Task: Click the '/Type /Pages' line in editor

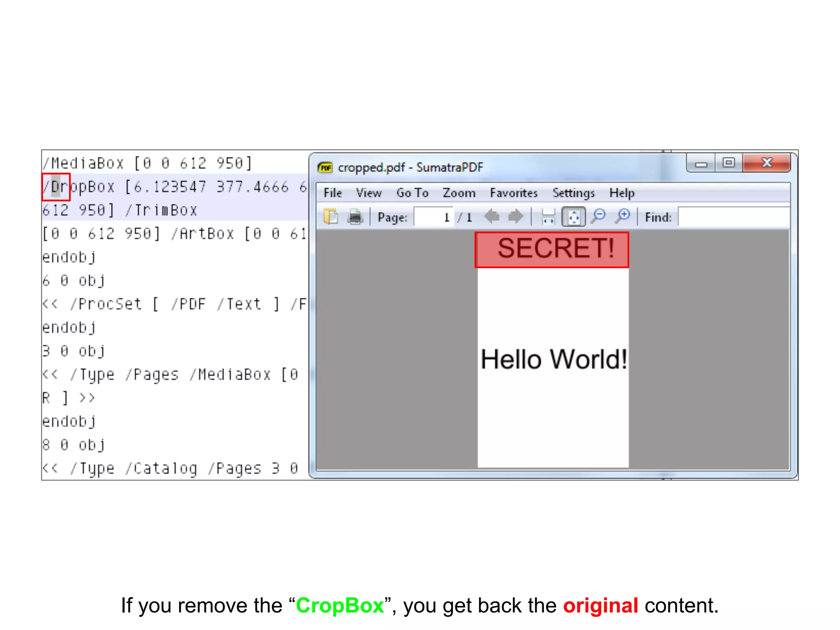Action: [170, 374]
